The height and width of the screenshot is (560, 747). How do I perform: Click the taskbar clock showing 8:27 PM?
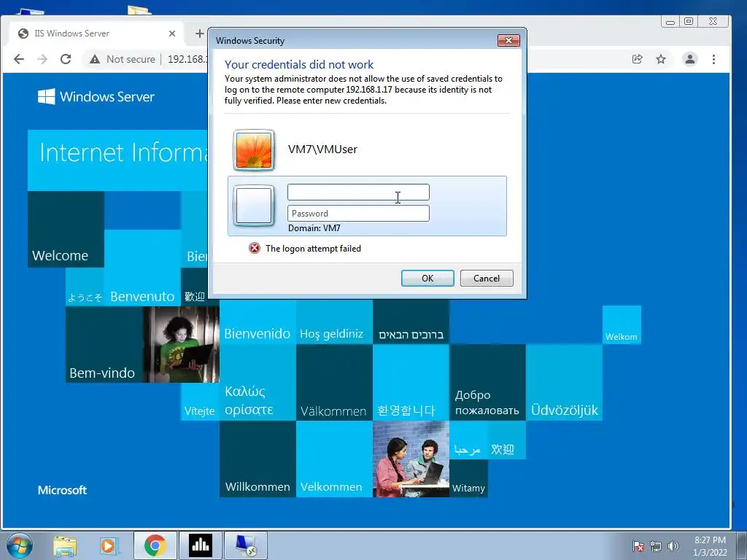(710, 546)
